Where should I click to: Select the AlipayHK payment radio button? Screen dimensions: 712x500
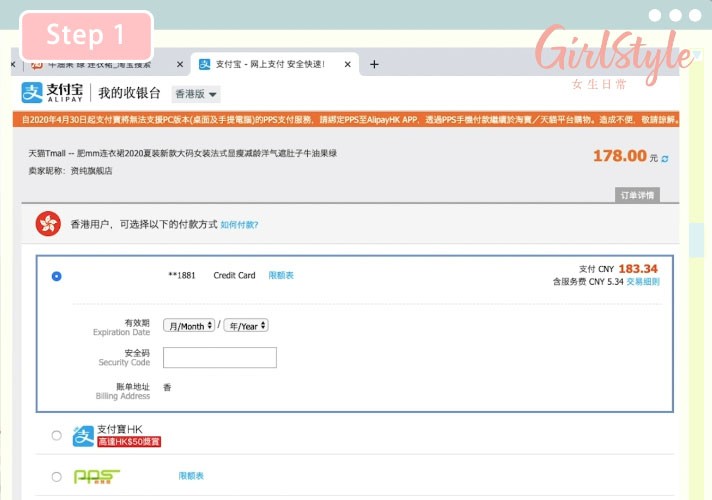pyautogui.click(x=56, y=435)
